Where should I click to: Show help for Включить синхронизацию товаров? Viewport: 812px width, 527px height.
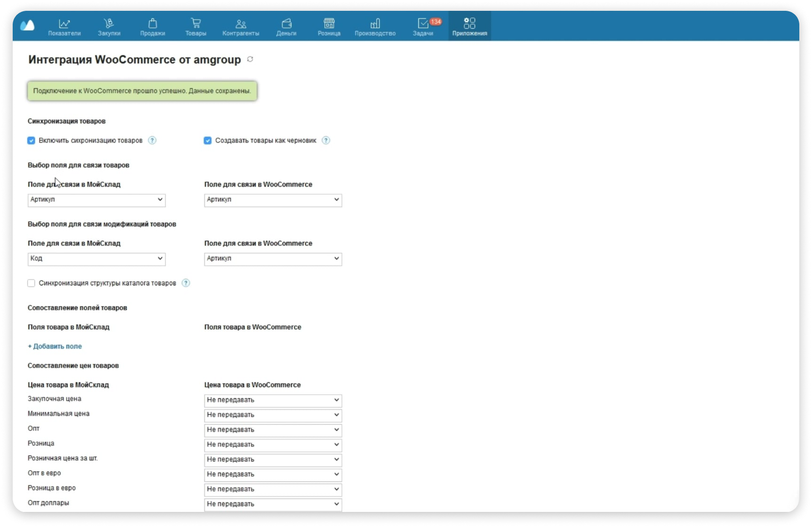coord(152,140)
